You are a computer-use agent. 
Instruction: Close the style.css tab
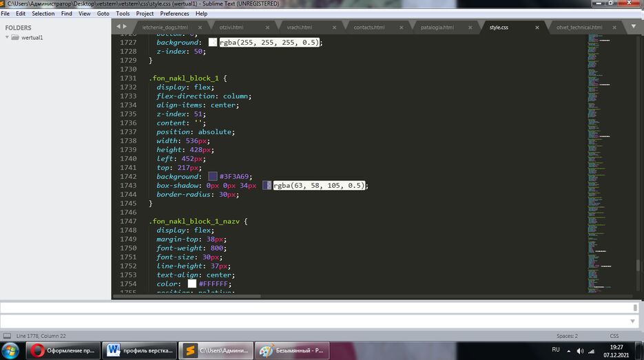click(x=537, y=28)
